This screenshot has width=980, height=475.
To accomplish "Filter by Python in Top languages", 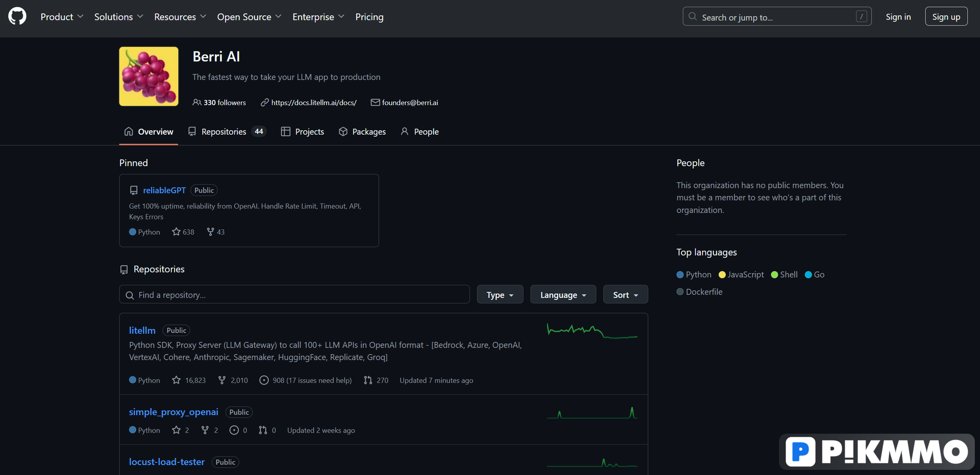I will (694, 274).
